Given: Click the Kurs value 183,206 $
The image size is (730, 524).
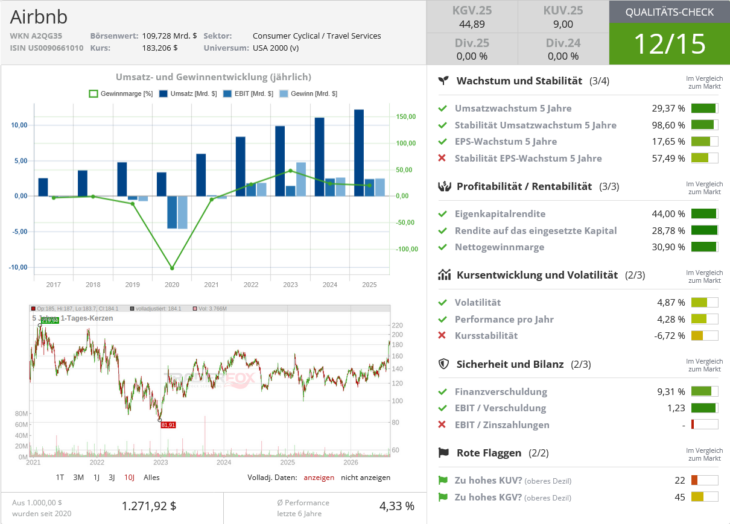Looking at the screenshot, I should [x=160, y=48].
